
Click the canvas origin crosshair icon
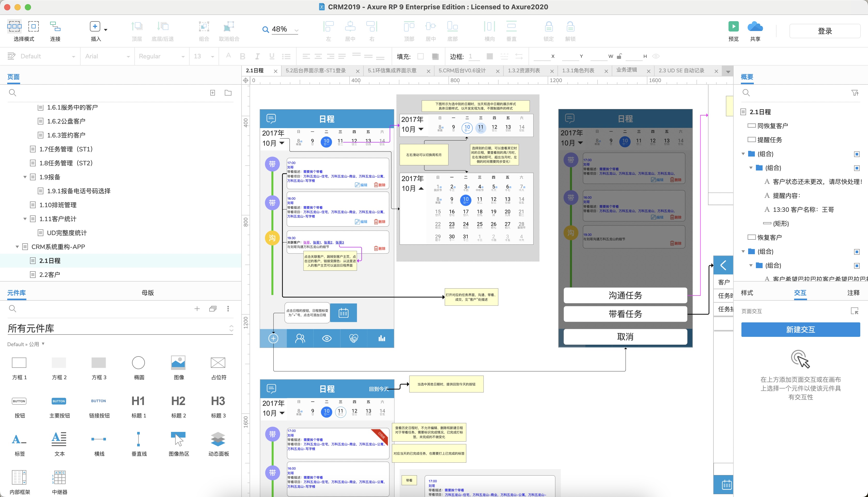[245, 81]
